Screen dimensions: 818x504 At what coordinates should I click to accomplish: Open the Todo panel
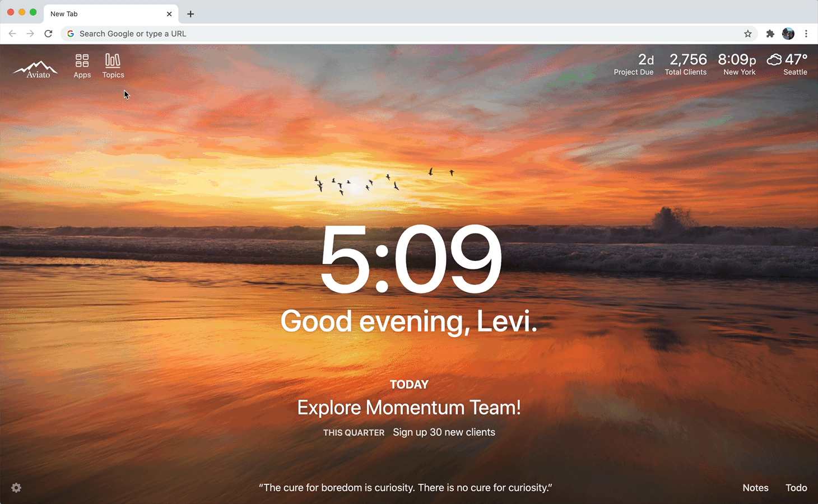(x=796, y=488)
